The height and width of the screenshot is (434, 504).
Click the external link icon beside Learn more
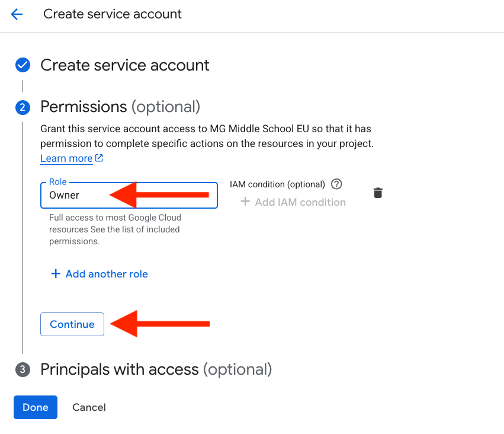click(99, 158)
